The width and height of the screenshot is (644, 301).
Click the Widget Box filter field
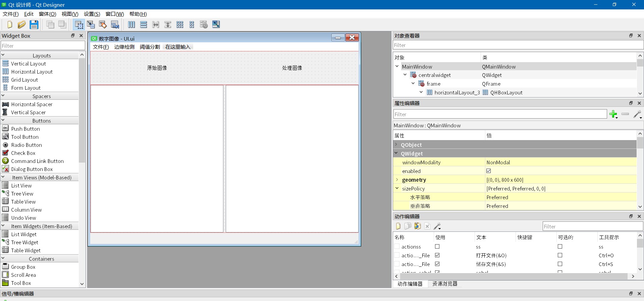[43, 46]
